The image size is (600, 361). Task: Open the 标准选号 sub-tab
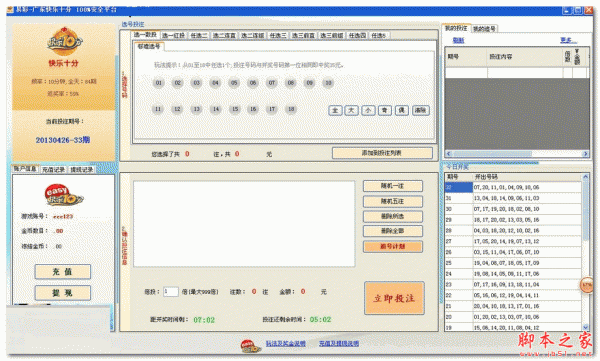(149, 46)
